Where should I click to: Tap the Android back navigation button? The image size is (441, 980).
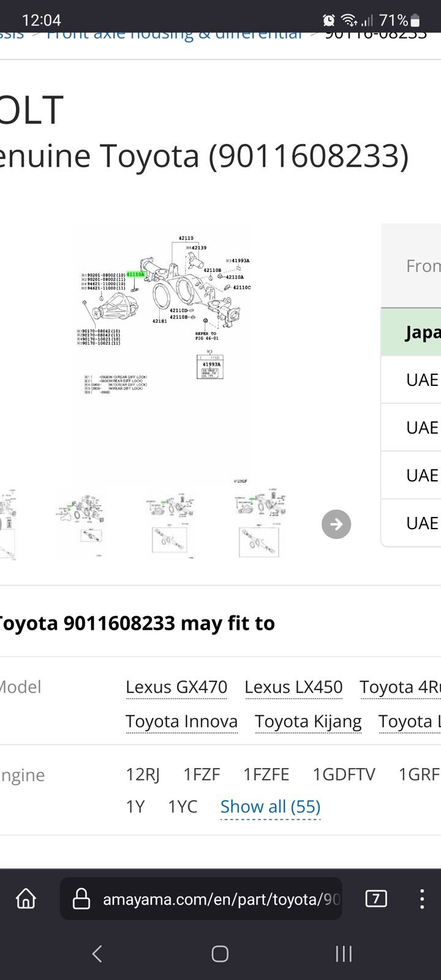pos(97,953)
